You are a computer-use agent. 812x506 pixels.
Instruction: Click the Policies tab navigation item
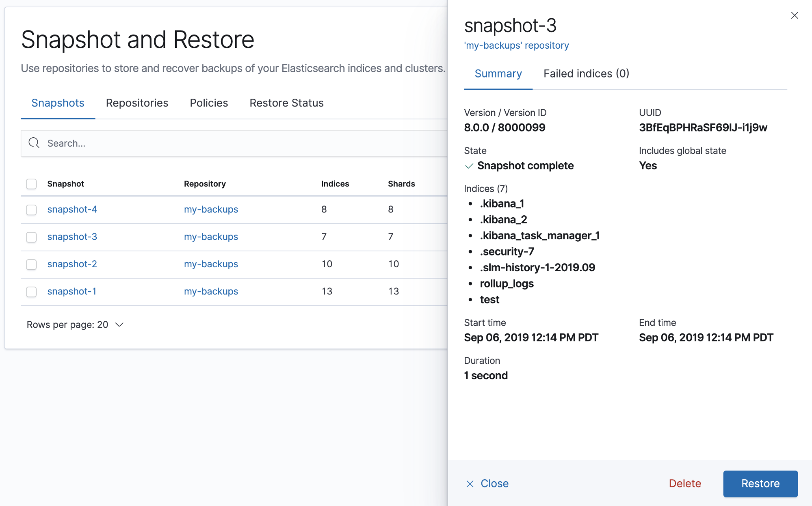[x=209, y=103]
